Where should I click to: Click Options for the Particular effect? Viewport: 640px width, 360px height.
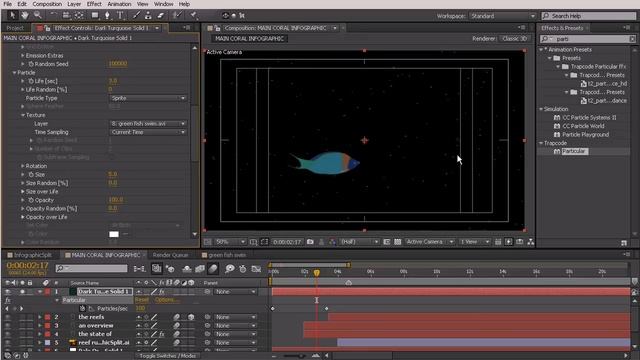point(167,300)
